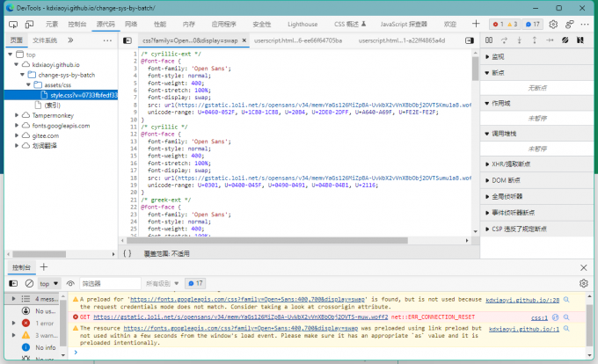This screenshot has width=598, height=364.
Task: Expand the fonts.googleapis.com tree node
Action: (x=17, y=126)
